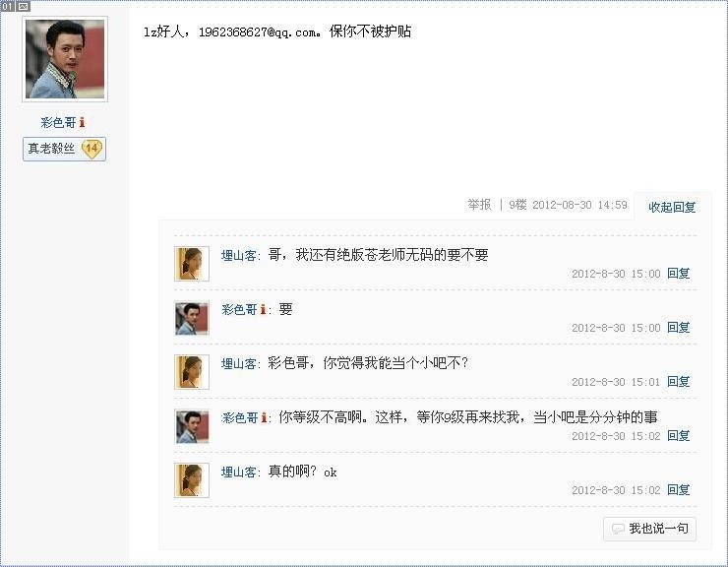Viewport: 728px width, 567px height.
Task: Click the poster's large profile avatar
Action: coord(65,59)
